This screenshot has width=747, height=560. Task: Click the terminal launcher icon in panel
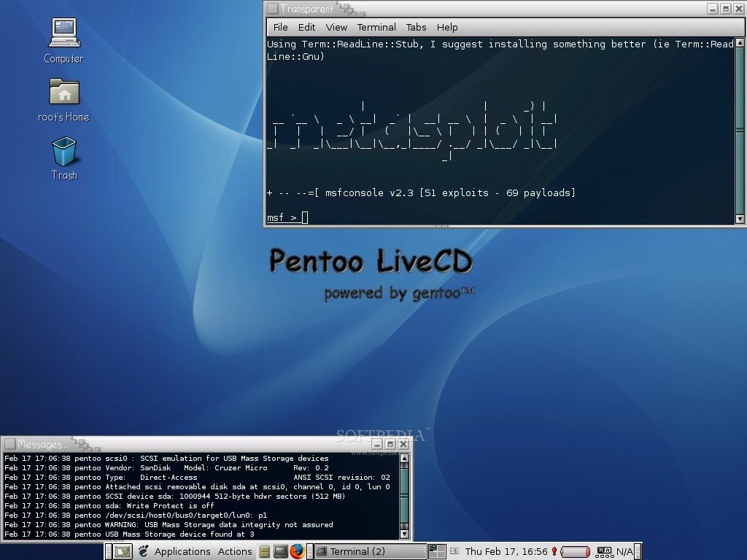tap(281, 551)
